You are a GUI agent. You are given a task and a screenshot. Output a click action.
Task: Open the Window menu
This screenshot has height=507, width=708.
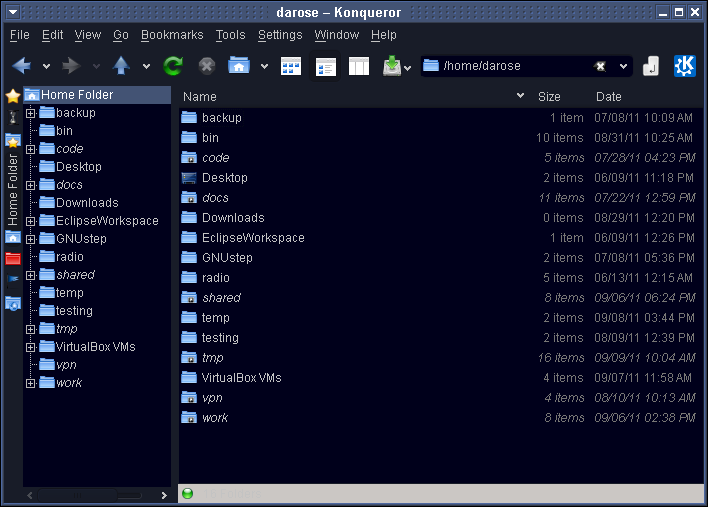pyautogui.click(x=336, y=35)
